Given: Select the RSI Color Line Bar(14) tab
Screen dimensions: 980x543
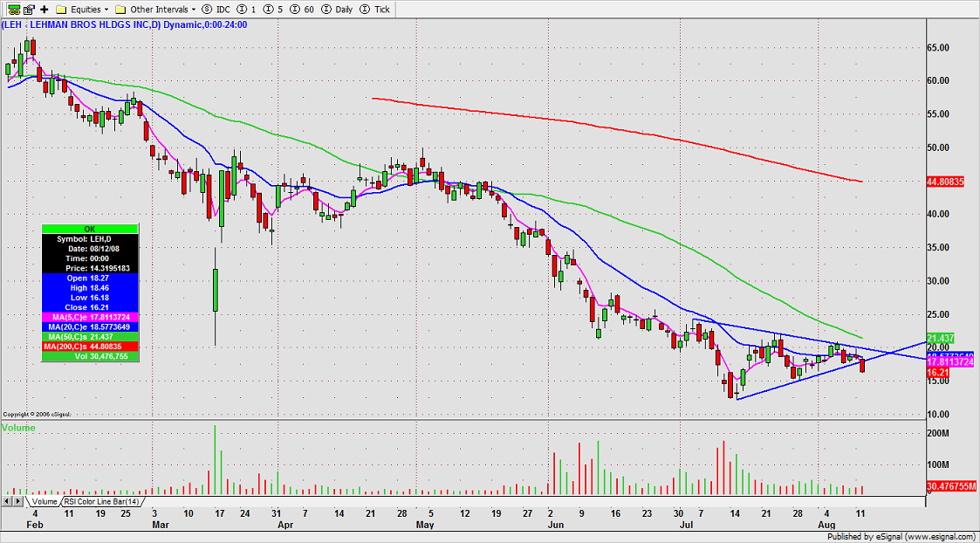Looking at the screenshot, I should pos(102,502).
